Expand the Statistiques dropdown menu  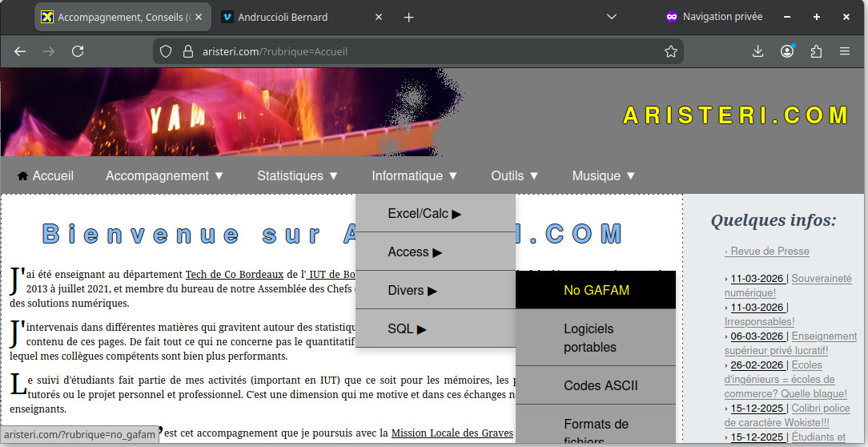[x=297, y=175]
